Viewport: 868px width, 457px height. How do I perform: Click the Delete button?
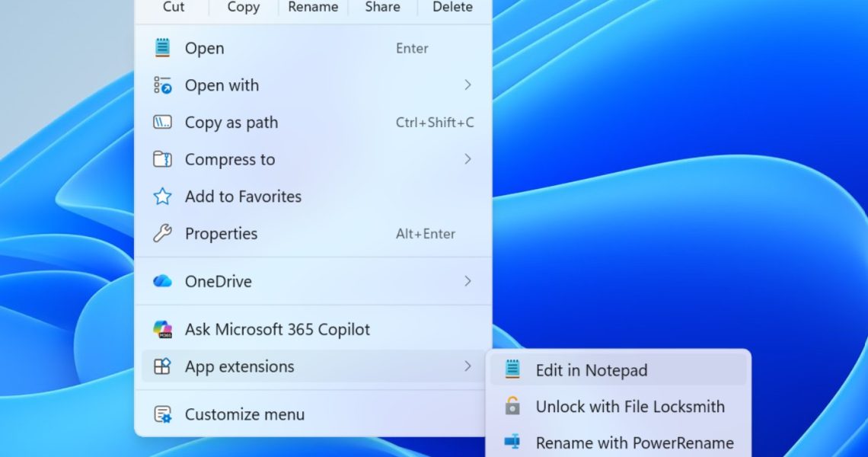pos(452,7)
